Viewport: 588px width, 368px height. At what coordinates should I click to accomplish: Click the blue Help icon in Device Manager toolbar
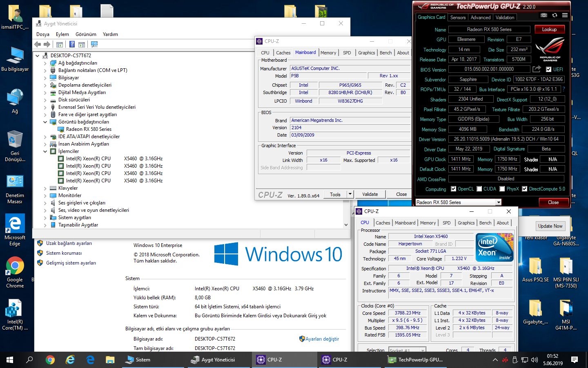tap(72, 44)
